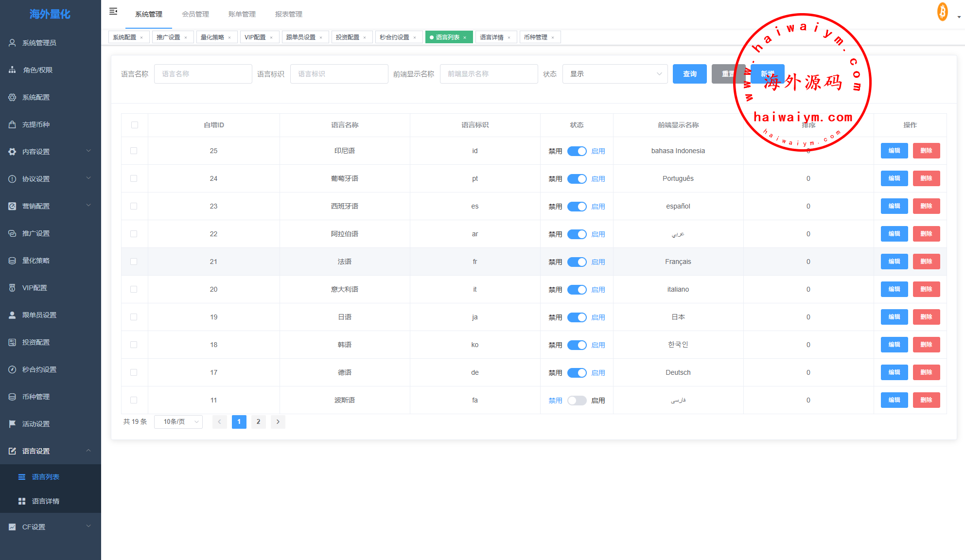Click the sidebar collapse hamburger icon
965x560 pixels.
click(x=113, y=11)
